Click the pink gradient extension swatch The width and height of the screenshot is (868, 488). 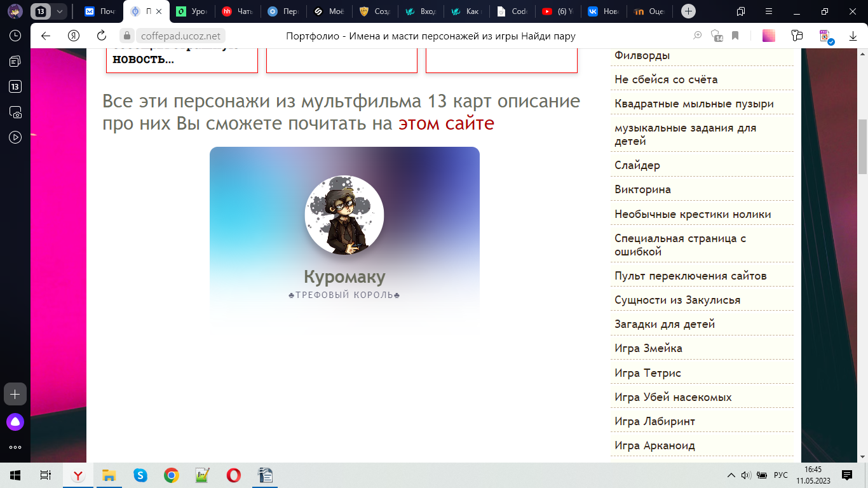[769, 36]
